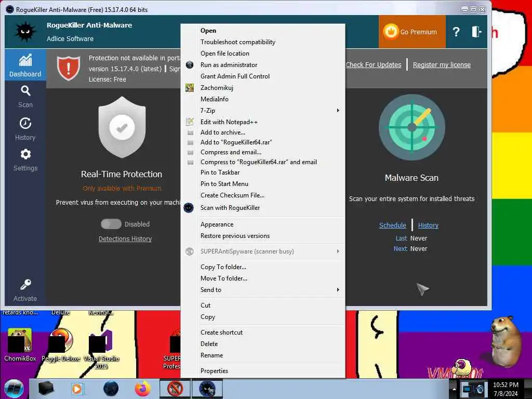The width and height of the screenshot is (532, 399).
Task: Click the hamster image on the desktop
Action: [x=506, y=341]
